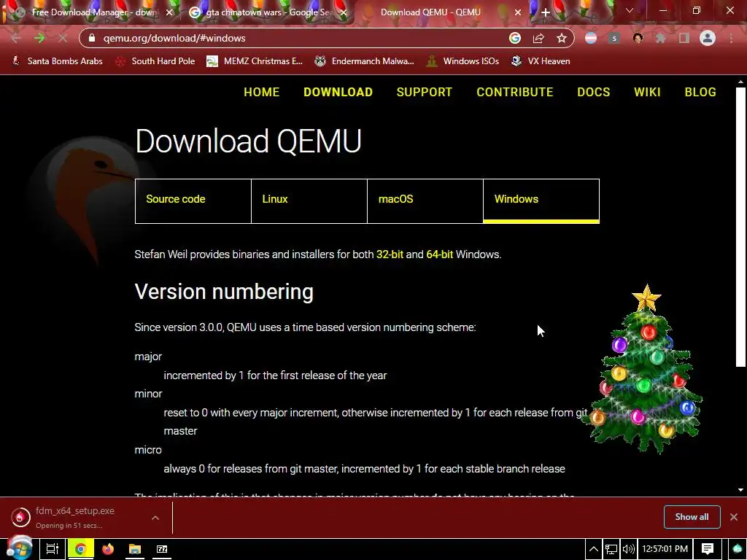747x560 pixels.
Task: Click Chrome icon on taskbar
Action: point(80,549)
